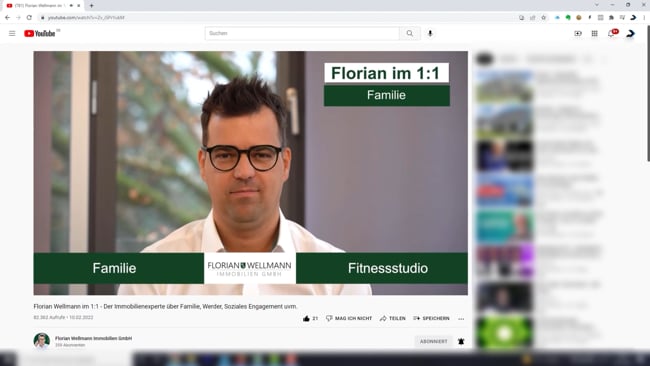Screen dimensions: 650x366
Task: Click the share-page icon in the address bar
Action: pyautogui.click(x=533, y=17)
